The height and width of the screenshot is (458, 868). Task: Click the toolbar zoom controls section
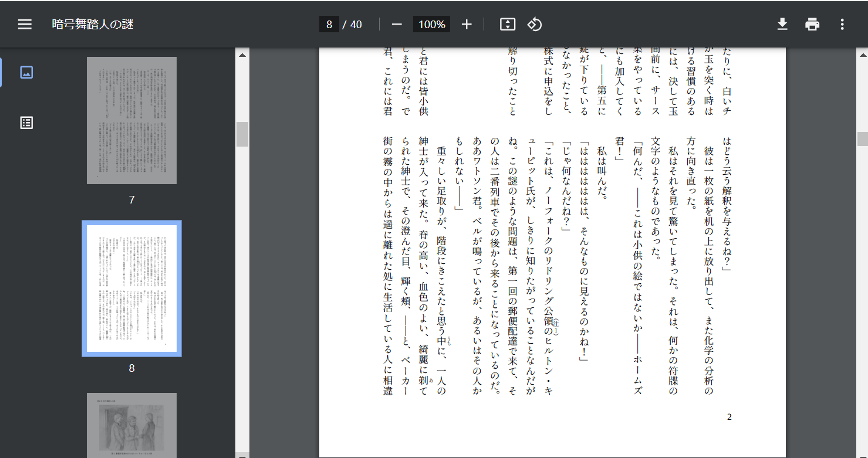(431, 24)
